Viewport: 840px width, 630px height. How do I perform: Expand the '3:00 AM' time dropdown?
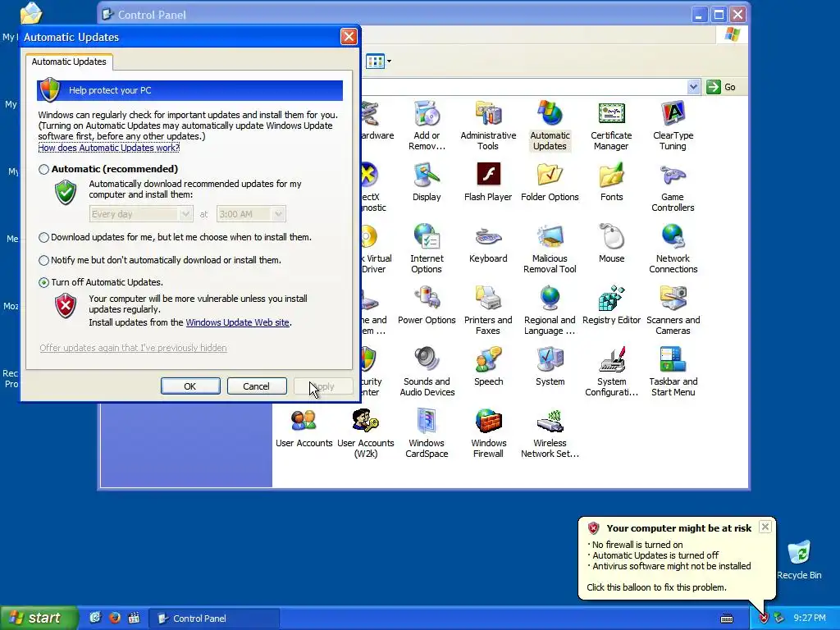279,214
